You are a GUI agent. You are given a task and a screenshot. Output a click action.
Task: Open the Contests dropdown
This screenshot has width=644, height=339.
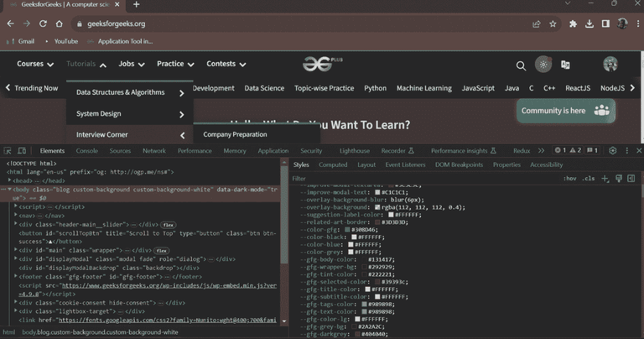click(x=226, y=64)
